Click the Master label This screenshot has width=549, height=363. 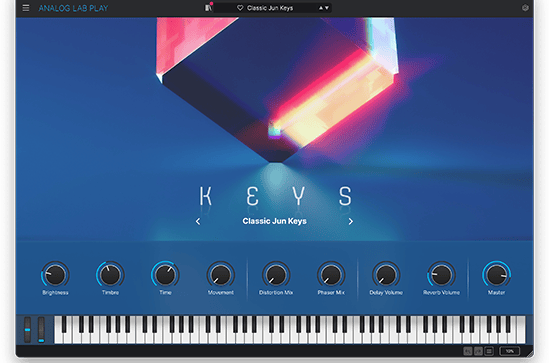click(x=496, y=293)
